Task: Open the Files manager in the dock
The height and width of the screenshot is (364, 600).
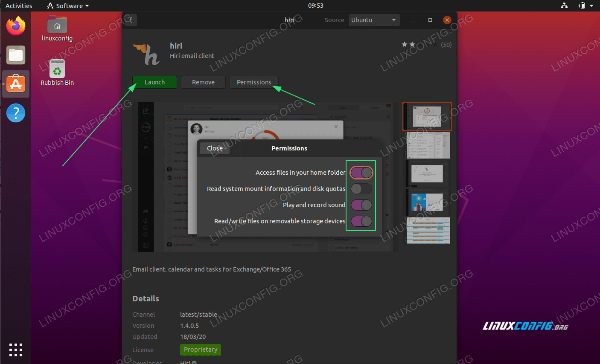Action: click(x=16, y=55)
